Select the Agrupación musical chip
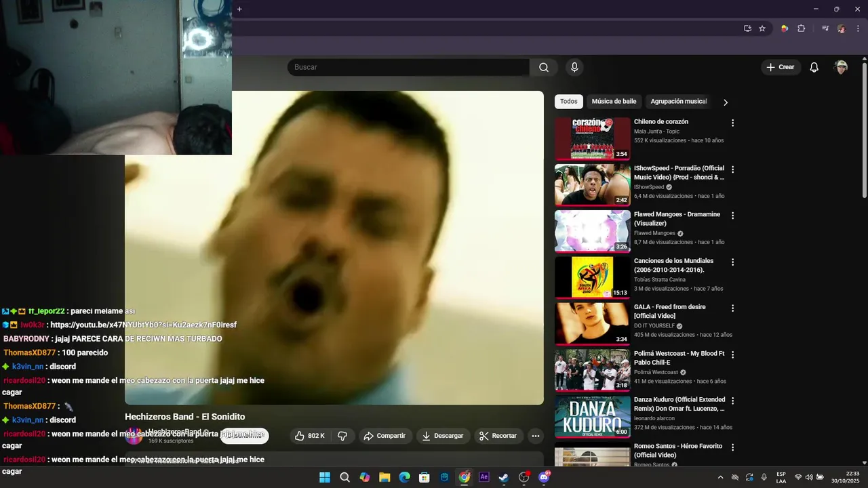Screen dimensions: 868x488 pos(679,102)
